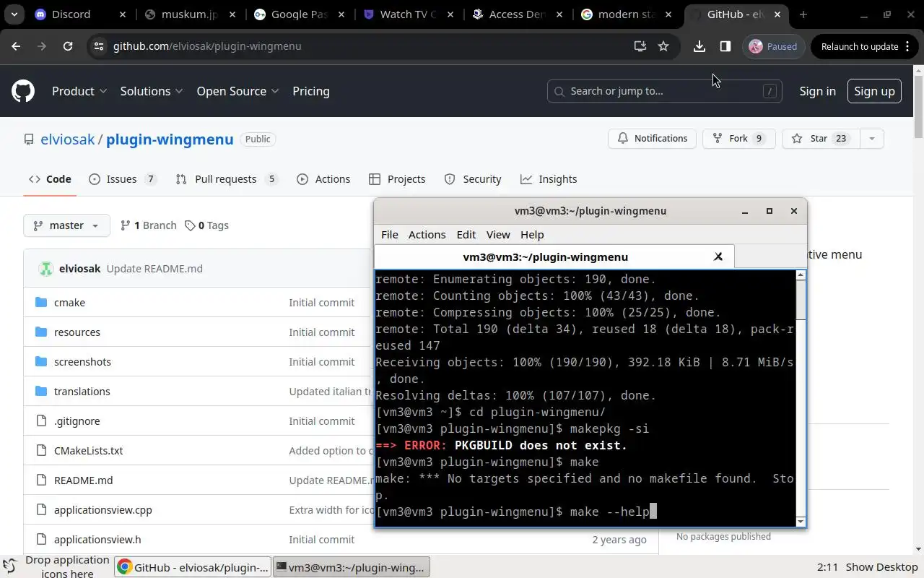Viewport: 924px width, 578px height.
Task: Expand the Product menu
Action: click(79, 91)
